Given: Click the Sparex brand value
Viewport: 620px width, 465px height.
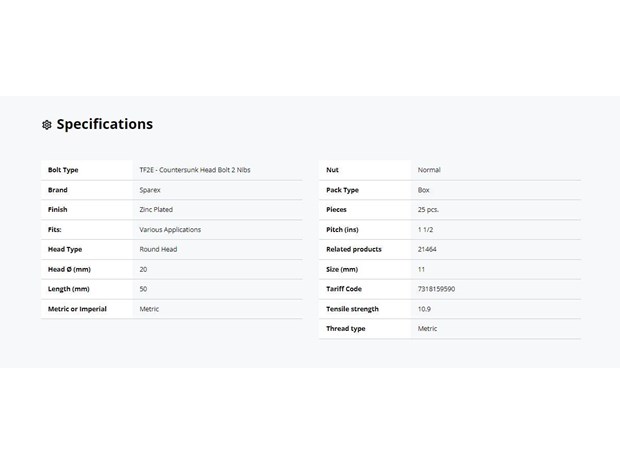Looking at the screenshot, I should [150, 190].
